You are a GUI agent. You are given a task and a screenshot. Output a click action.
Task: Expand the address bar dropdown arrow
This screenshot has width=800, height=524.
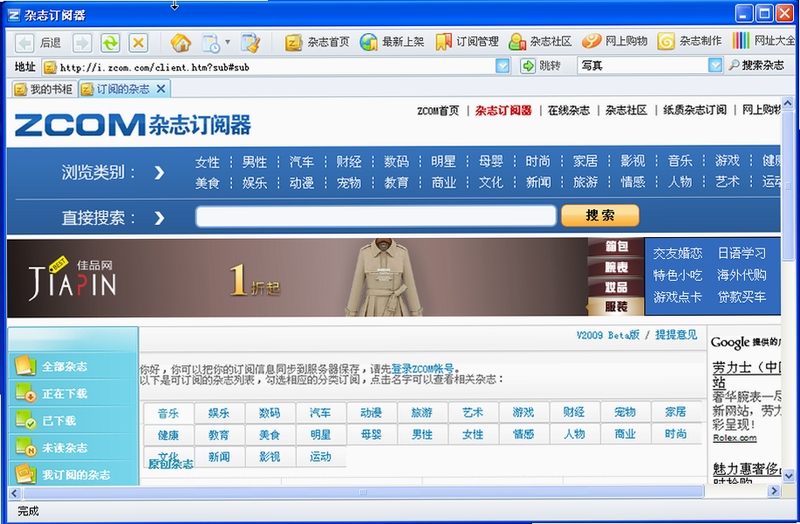point(503,66)
